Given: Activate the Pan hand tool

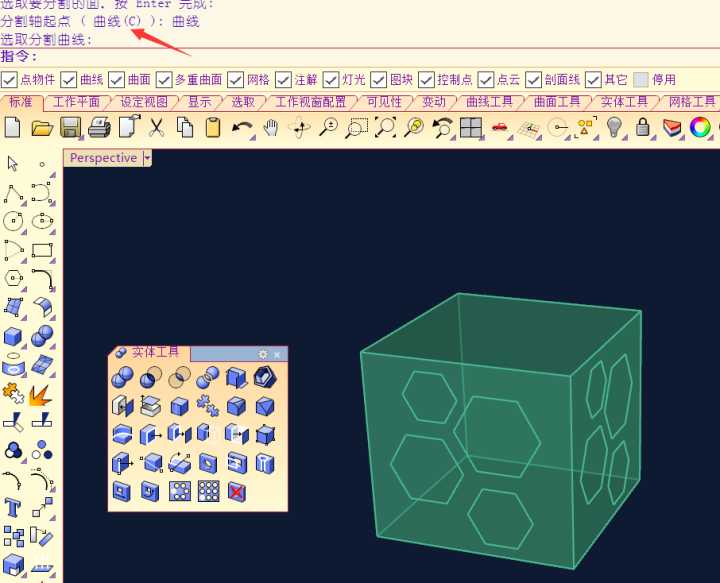Looking at the screenshot, I should click(271, 127).
